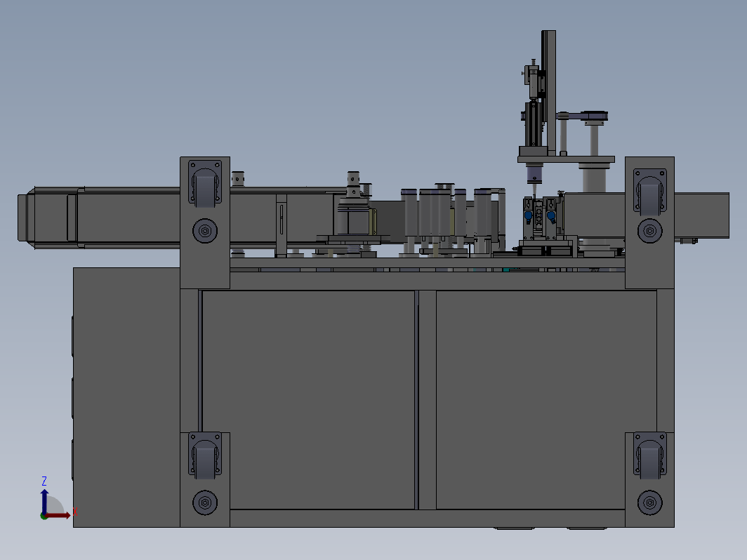Pick the leveling foot below the lower-right caster
The width and height of the screenshot is (747, 560).
650,503
